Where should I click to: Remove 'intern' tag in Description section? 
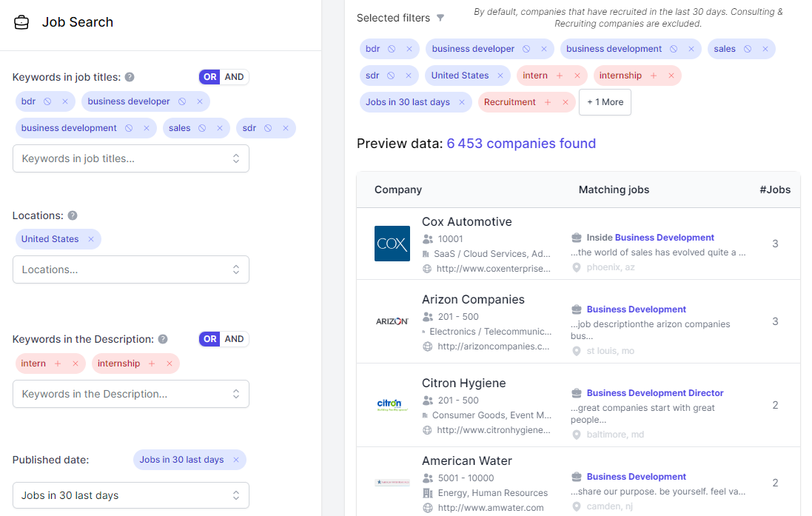76,363
